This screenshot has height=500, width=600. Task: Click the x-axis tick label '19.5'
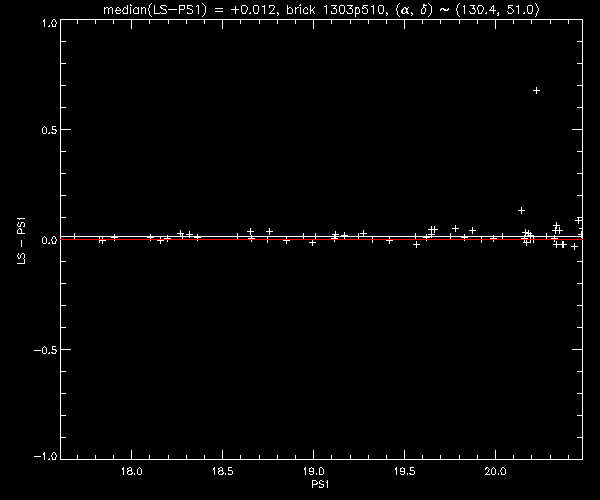pos(404,471)
